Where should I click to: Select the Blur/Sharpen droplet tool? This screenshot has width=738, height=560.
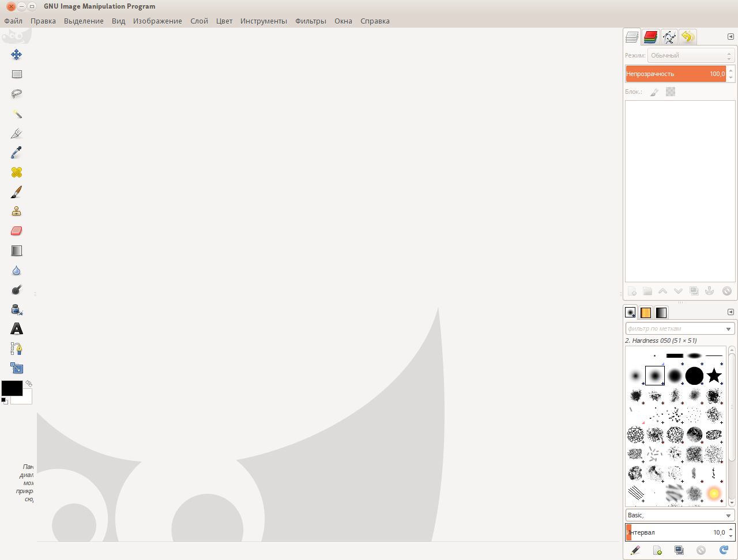[x=17, y=270]
